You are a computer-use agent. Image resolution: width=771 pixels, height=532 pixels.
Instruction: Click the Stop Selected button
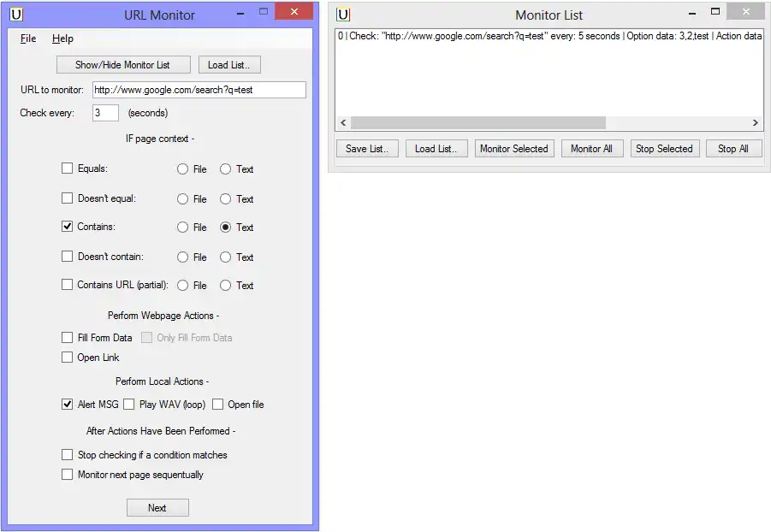665,149
